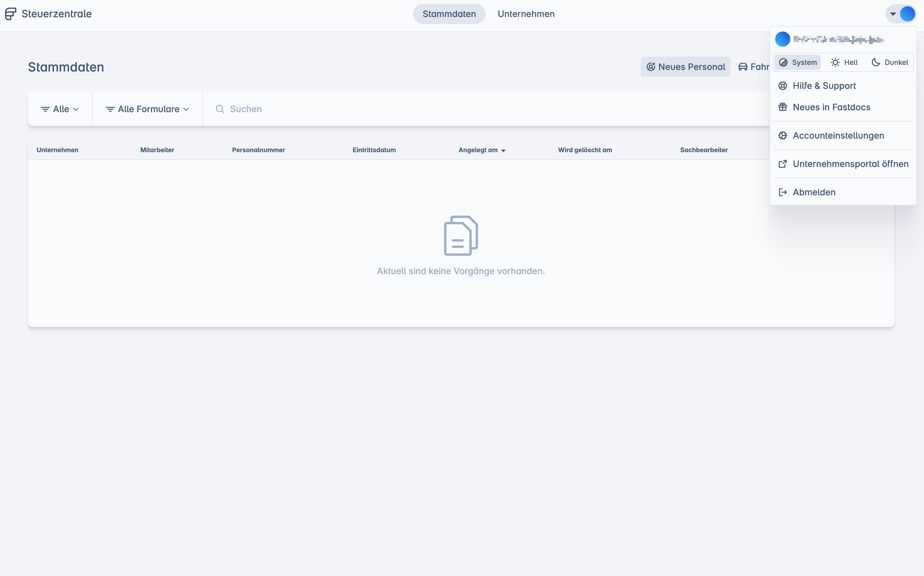The height and width of the screenshot is (576, 924).
Task: Collapse the account menu arrow
Action: [893, 14]
